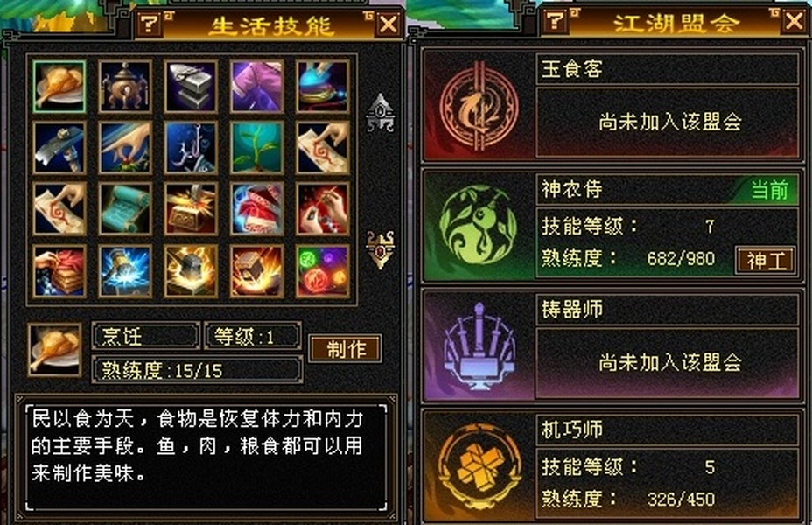This screenshot has height=525, width=812.
Task: Click the 神工 button in 神农侍 row
Action: point(766,261)
